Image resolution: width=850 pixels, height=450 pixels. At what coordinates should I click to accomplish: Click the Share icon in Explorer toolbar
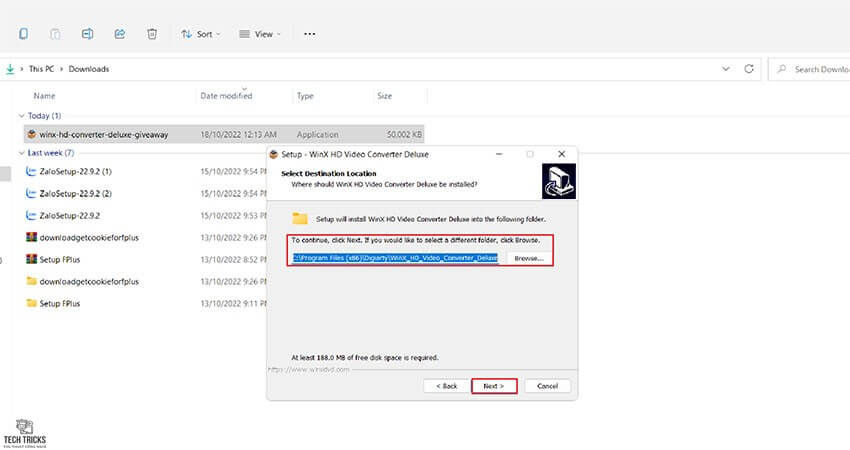pos(120,34)
